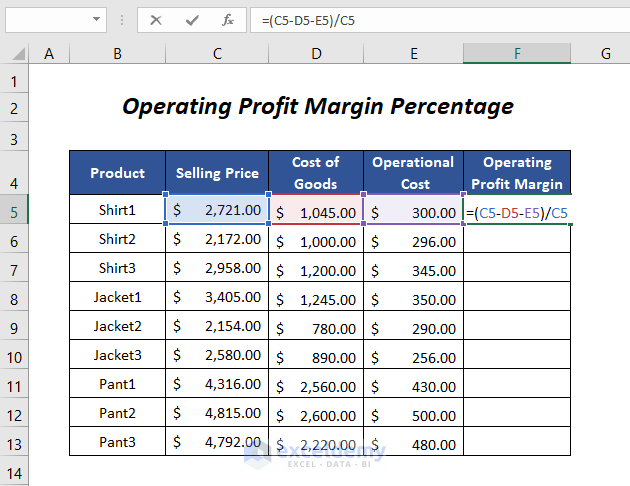
Task: Click the formula bar options dots
Action: click(x=123, y=20)
